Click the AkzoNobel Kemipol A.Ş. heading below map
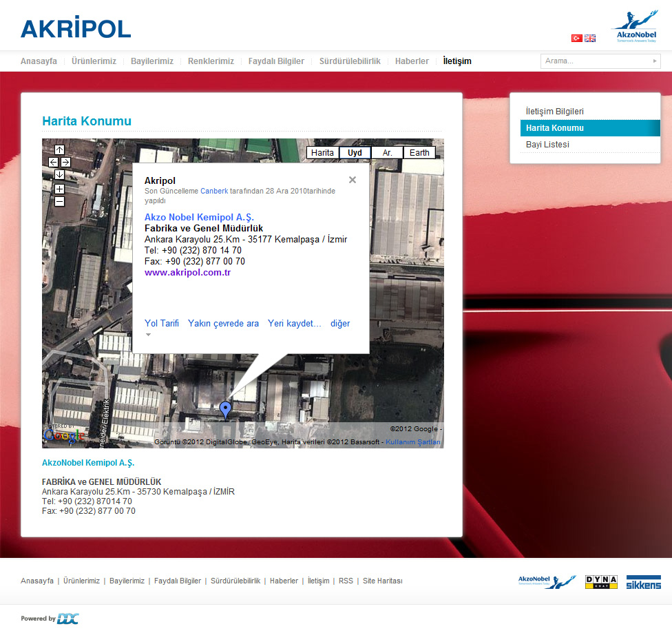672x644 pixels. click(88, 463)
